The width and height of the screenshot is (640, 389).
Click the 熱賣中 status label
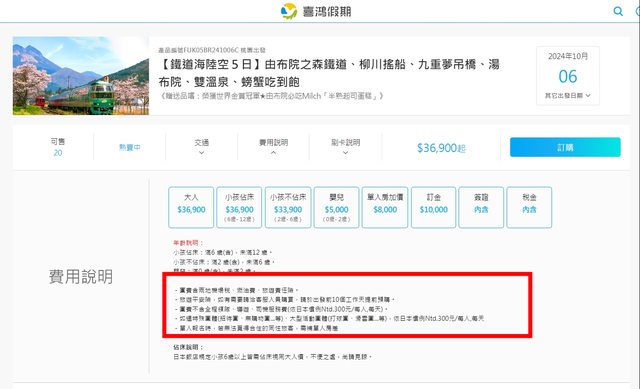(x=130, y=147)
